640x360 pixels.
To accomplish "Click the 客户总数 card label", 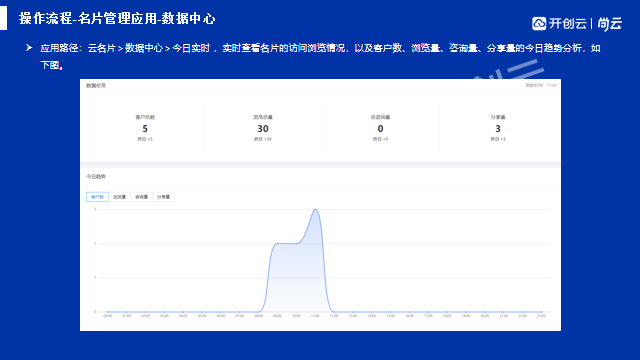I will click(x=145, y=117).
